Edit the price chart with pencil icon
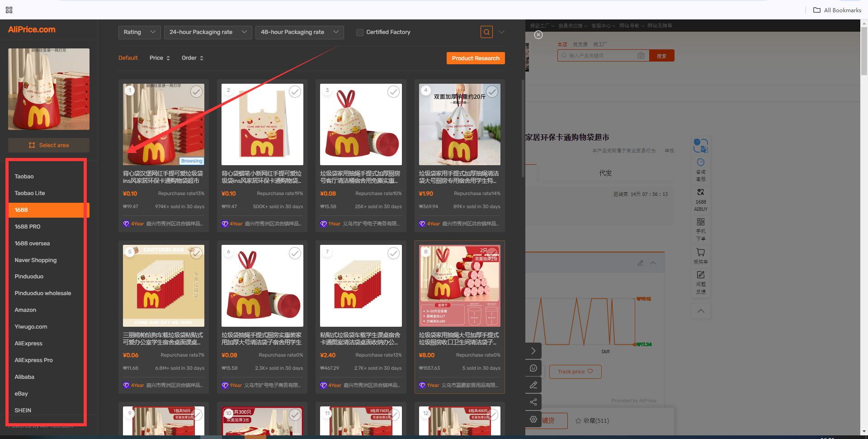This screenshot has width=868, height=439. click(x=641, y=263)
